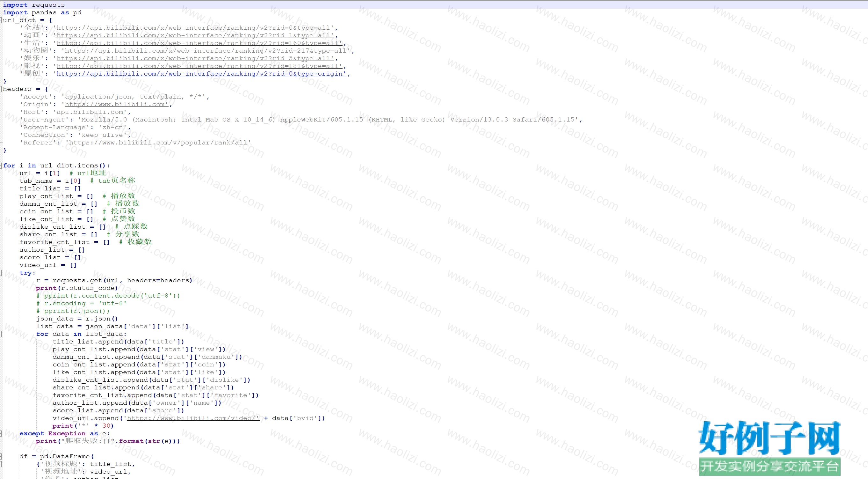
Task: Click the 'author_list = []' line
Action: (52, 250)
